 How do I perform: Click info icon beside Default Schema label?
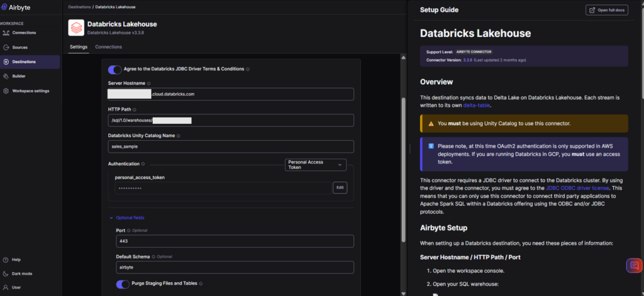point(153,256)
